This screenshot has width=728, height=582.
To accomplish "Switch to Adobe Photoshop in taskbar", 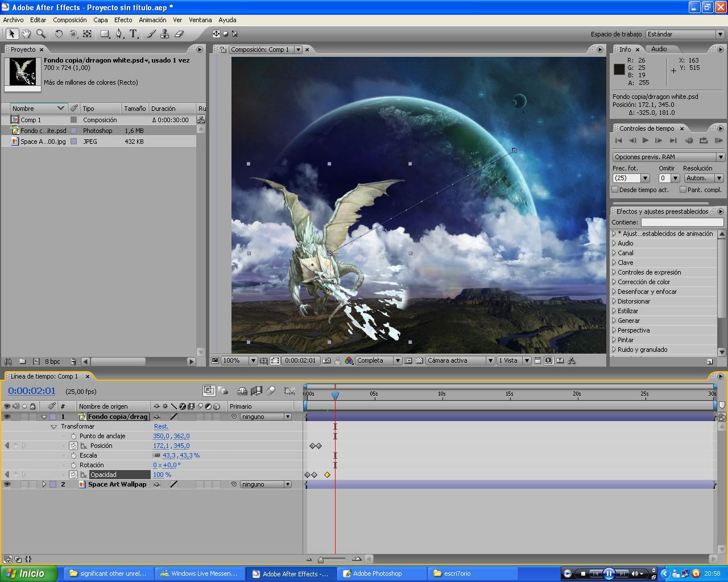I will click(383, 573).
